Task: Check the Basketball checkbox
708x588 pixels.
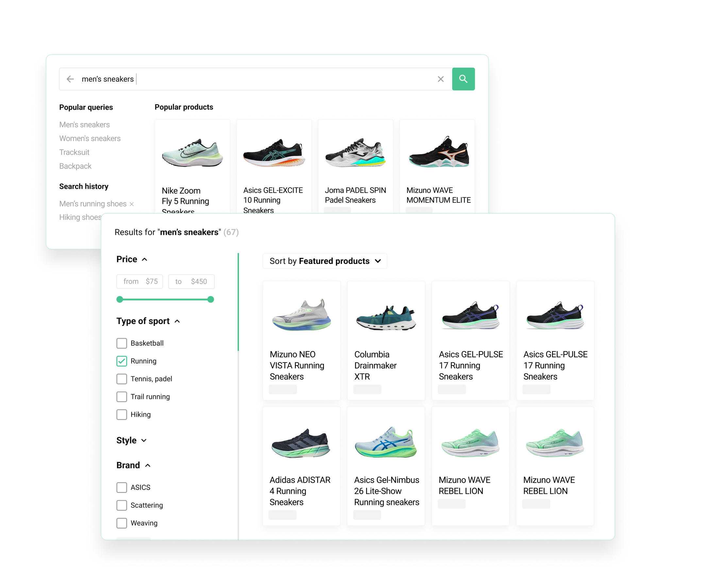Action: pos(122,343)
